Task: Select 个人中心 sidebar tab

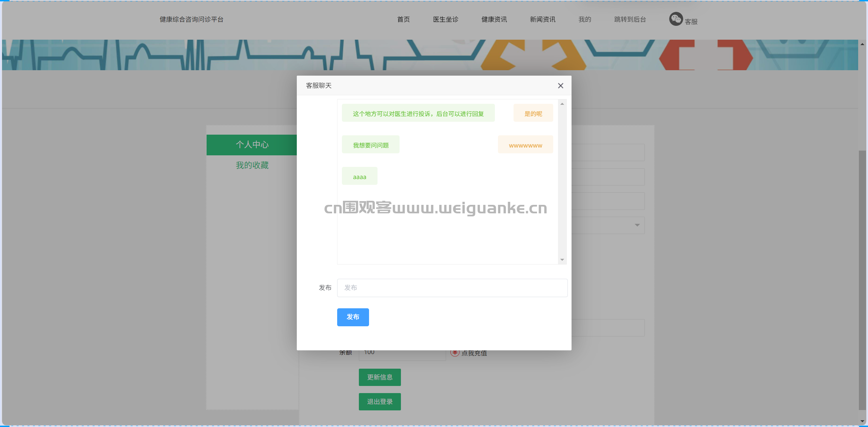Action: 252,145
